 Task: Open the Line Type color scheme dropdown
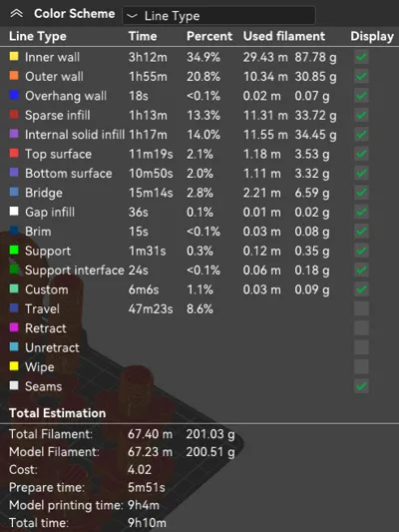(219, 16)
